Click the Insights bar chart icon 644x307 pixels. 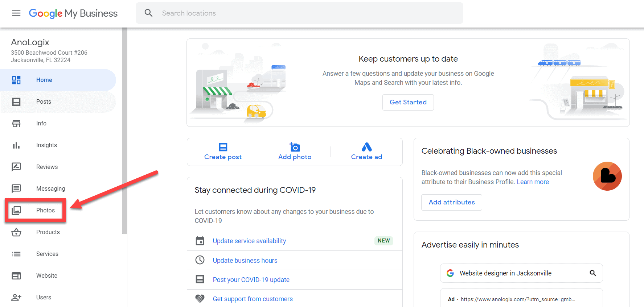[16, 145]
